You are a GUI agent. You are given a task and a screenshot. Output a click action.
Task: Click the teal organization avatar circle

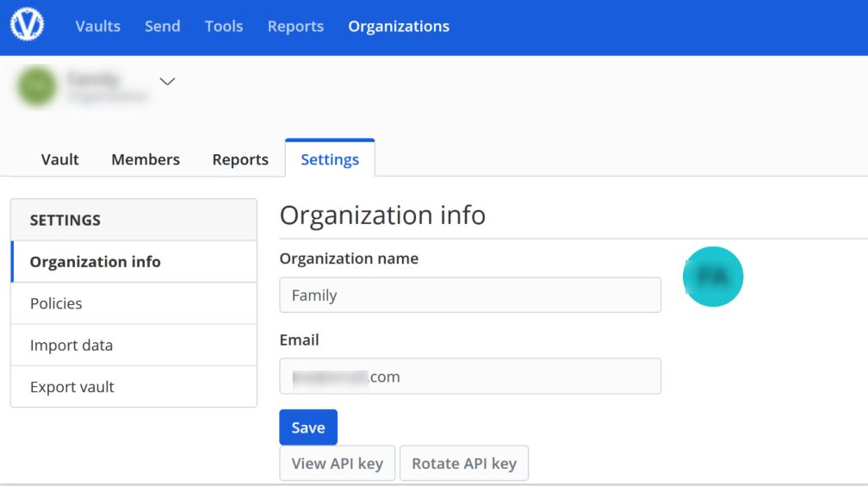(712, 277)
